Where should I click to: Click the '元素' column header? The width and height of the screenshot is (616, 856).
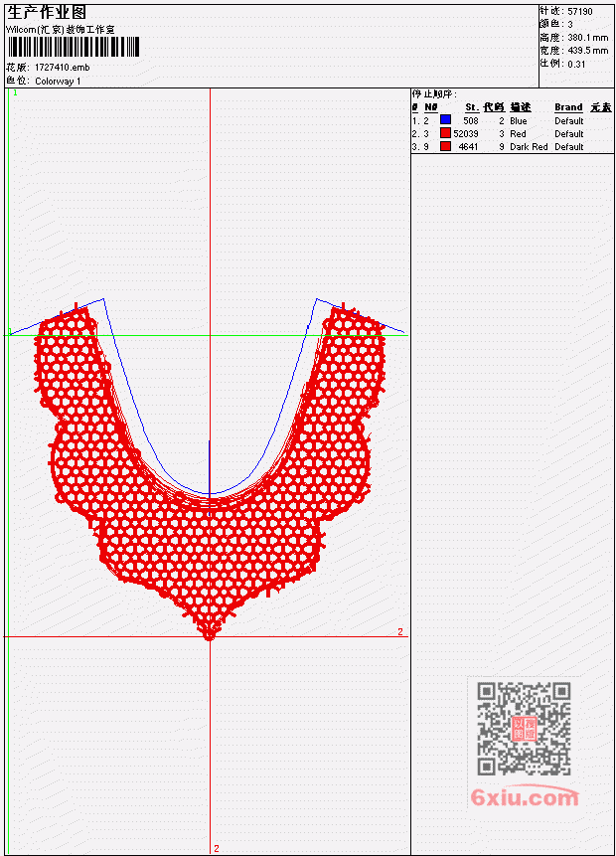(601, 107)
